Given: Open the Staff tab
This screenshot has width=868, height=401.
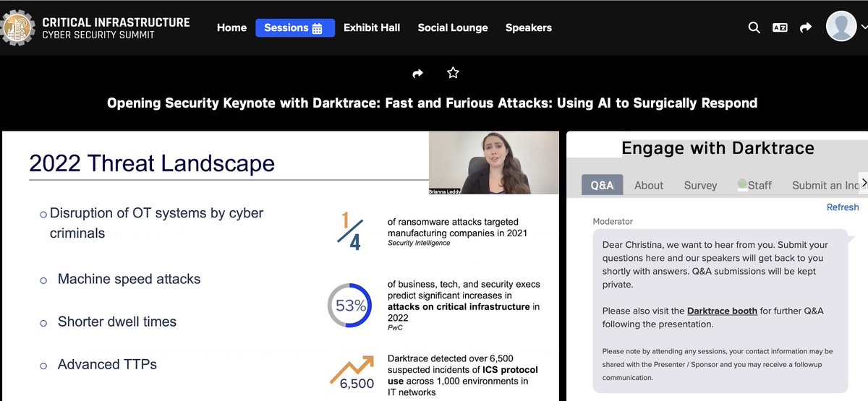Looking at the screenshot, I should click(x=754, y=185).
